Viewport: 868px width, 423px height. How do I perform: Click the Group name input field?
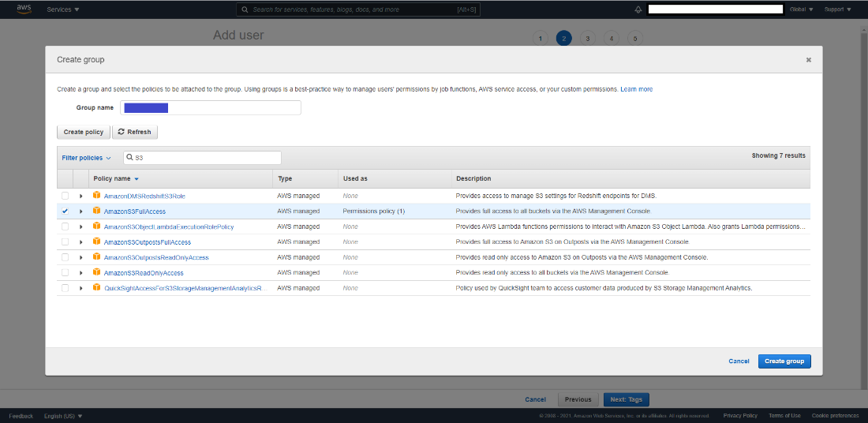[210, 107]
